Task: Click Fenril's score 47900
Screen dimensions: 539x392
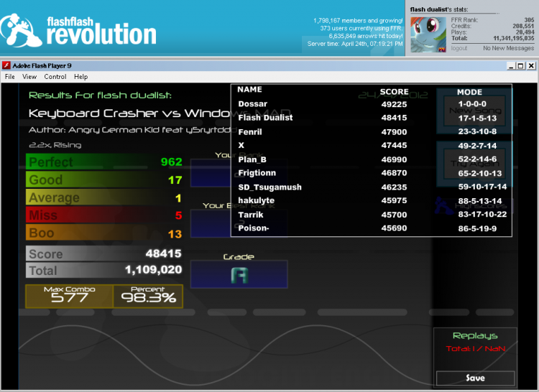Action: 394,132
